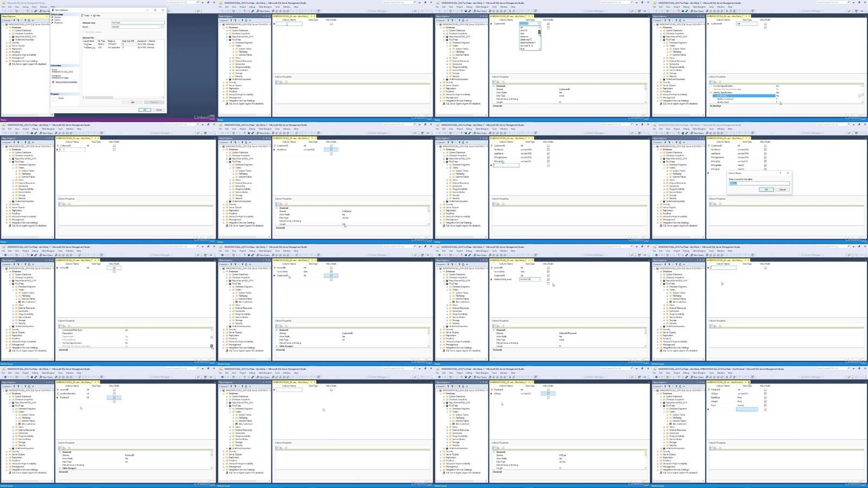
Task: Click Cancel in the New Database dialog
Action: (158, 110)
